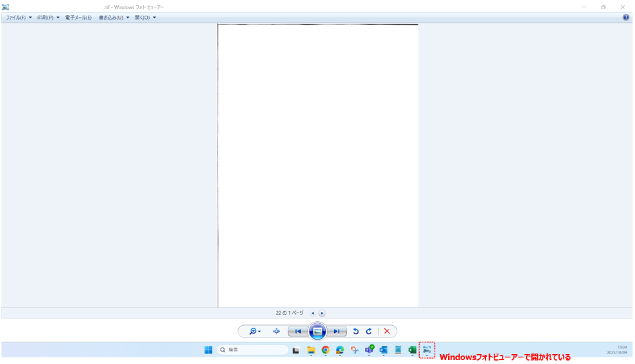Go to the next image
Screen dimensions: 635x364
337,332
